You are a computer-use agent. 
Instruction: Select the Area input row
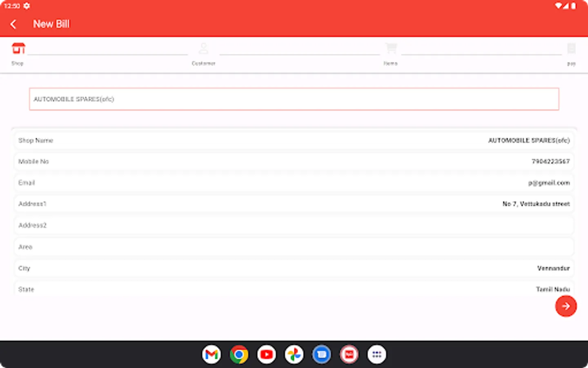pyautogui.click(x=294, y=247)
